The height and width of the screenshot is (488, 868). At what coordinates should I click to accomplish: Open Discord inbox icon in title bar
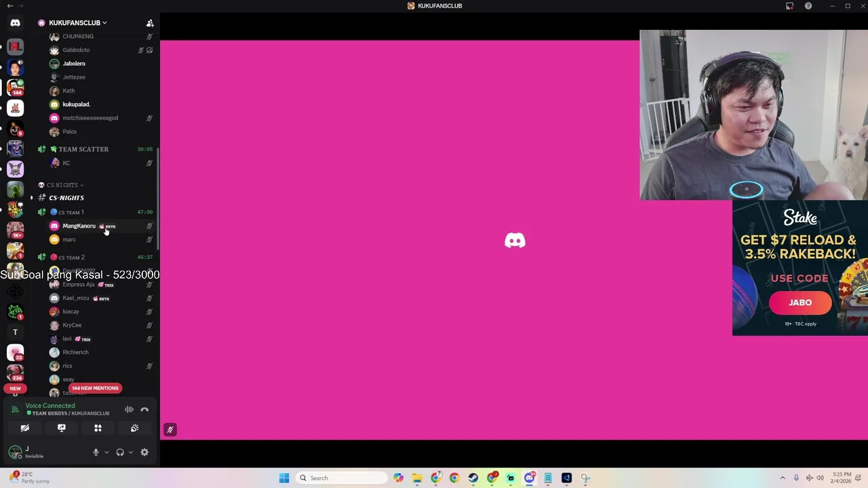point(790,6)
